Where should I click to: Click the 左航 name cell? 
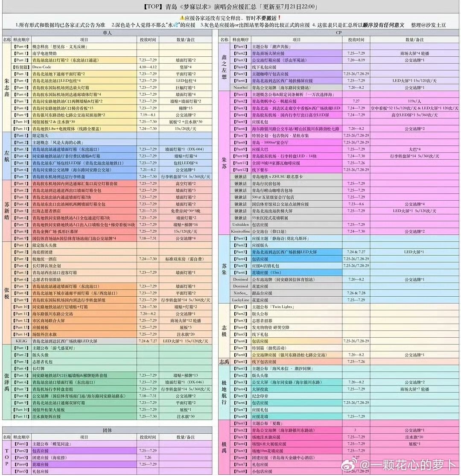7,156
